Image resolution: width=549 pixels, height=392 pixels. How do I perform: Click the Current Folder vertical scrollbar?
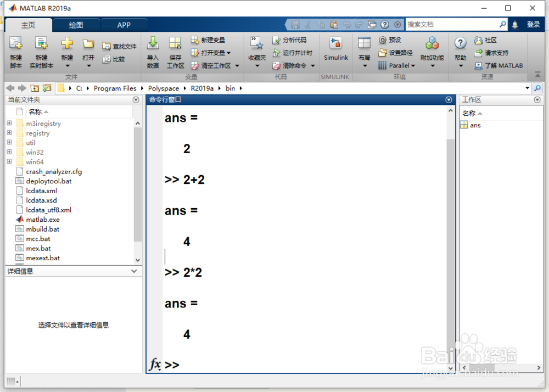tap(138, 184)
